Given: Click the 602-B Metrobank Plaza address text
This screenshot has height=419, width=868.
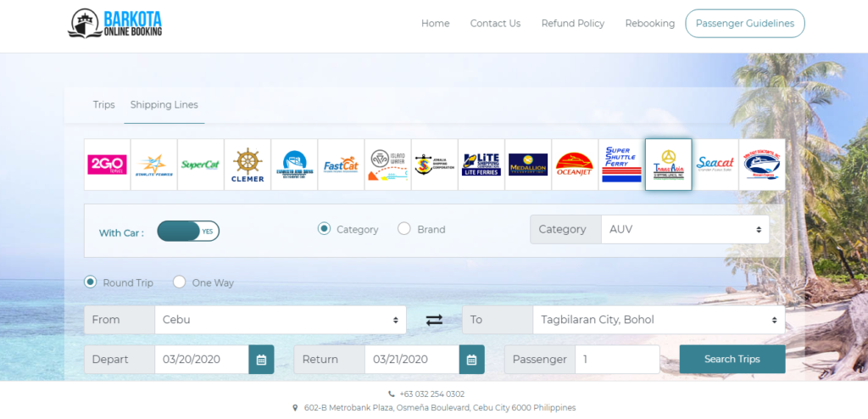Looking at the screenshot, I should (440, 408).
